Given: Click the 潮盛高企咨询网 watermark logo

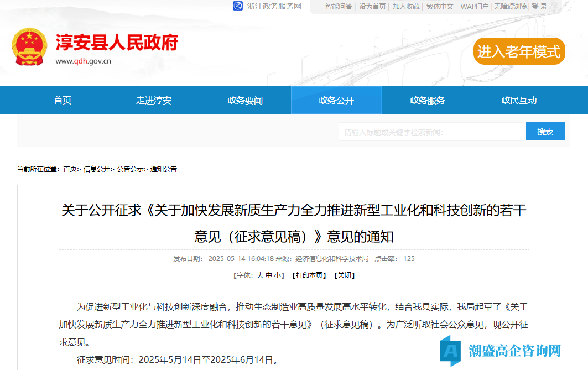Looking at the screenshot, I should point(501,350).
